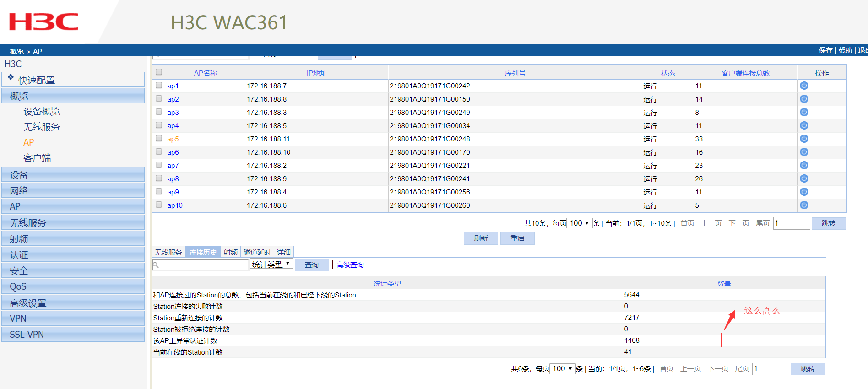Check the box for ap1
The image size is (868, 389).
click(x=159, y=85)
